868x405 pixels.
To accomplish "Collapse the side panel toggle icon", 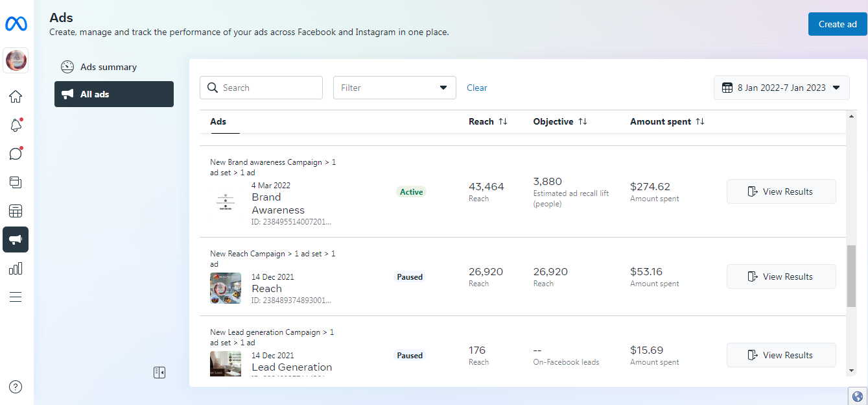I will [x=159, y=373].
